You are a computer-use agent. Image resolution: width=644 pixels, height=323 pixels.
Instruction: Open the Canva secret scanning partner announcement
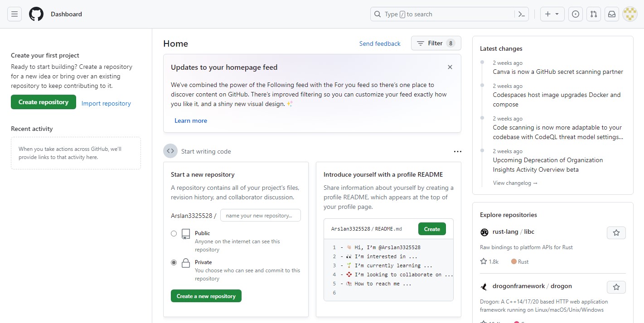point(558,72)
